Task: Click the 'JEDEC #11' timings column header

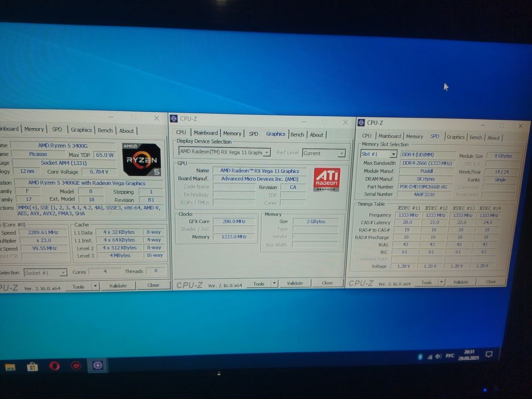Action: [x=408, y=207]
